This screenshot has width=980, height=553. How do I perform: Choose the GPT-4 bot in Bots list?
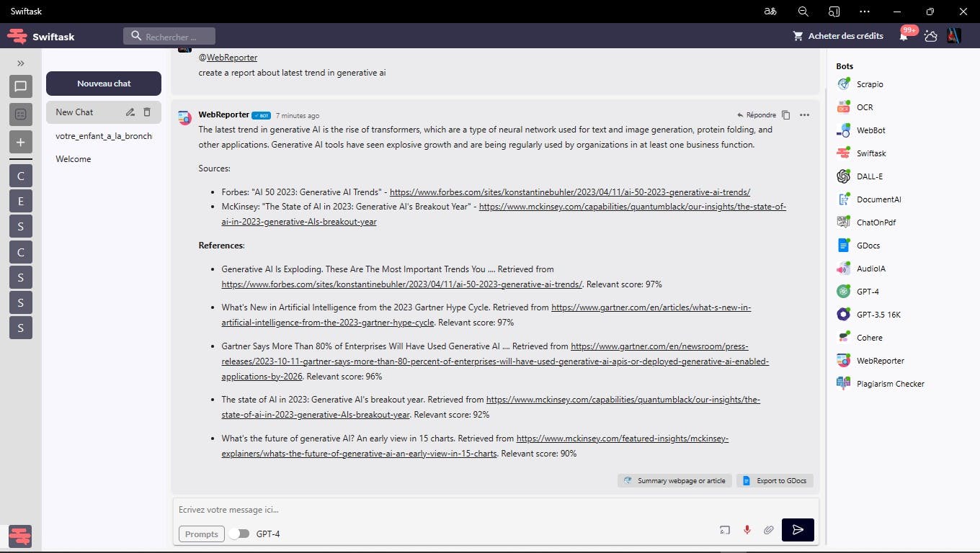[x=857, y=292]
